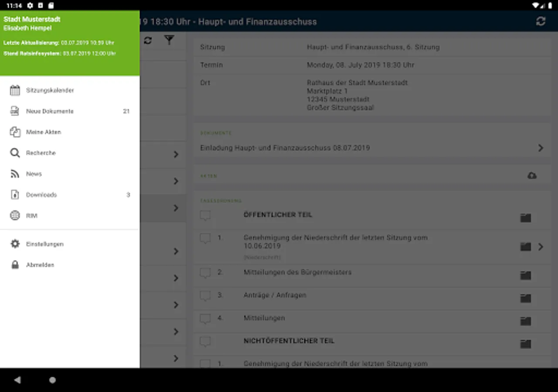Click the note bubble beside Öffentlicher Teil
Viewport: 558px width, 392px height.
pyautogui.click(x=205, y=216)
